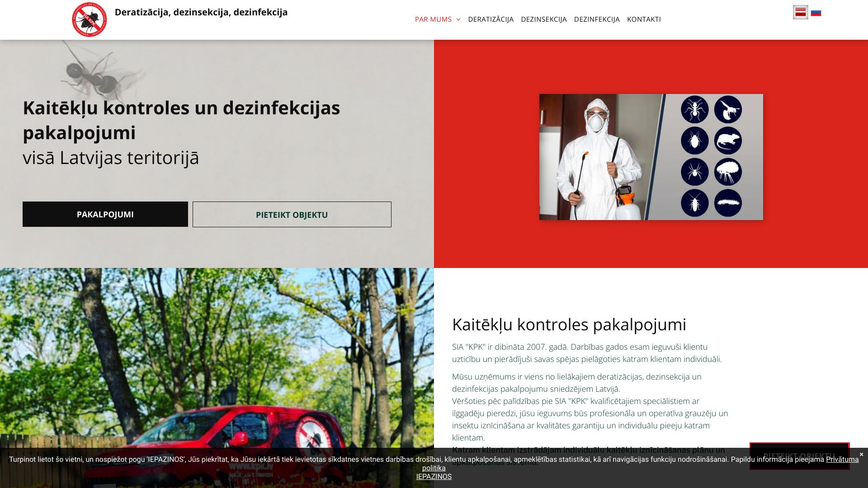Click the PAKALPOJUMI button

point(105,214)
